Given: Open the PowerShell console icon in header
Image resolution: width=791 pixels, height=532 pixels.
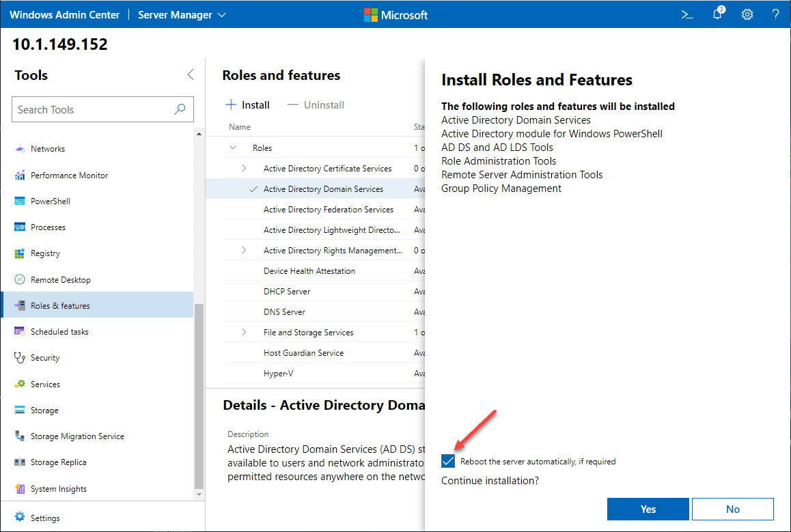Looking at the screenshot, I should click(687, 14).
